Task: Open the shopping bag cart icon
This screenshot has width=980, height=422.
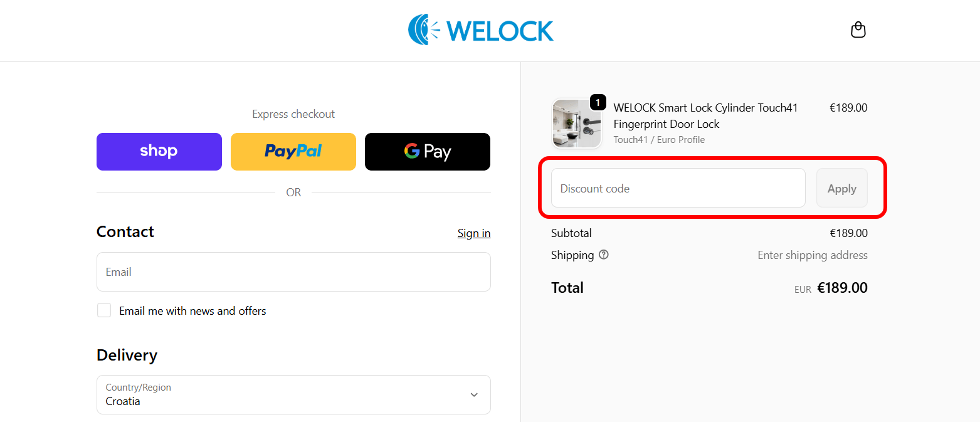Action: click(x=858, y=29)
